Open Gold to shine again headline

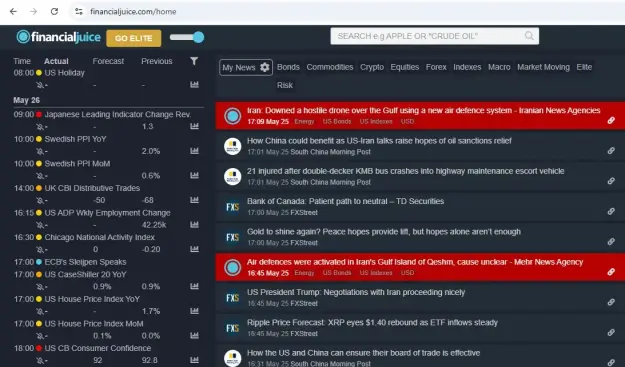383,232
